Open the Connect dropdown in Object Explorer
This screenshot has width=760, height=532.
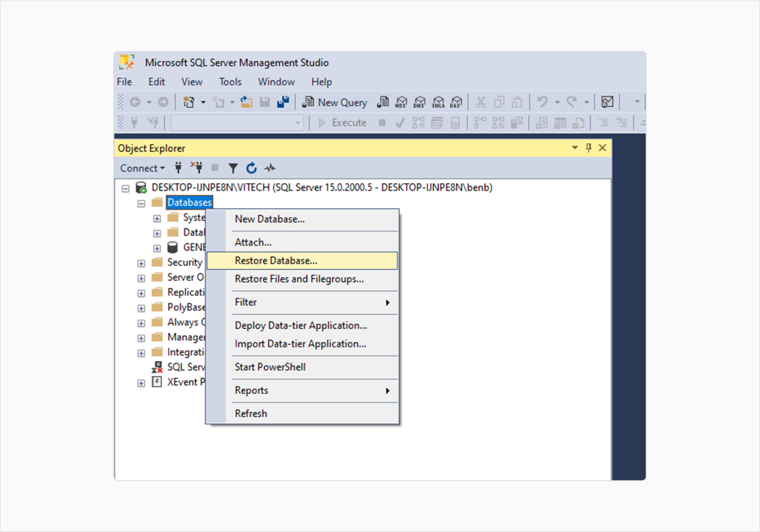(x=142, y=168)
